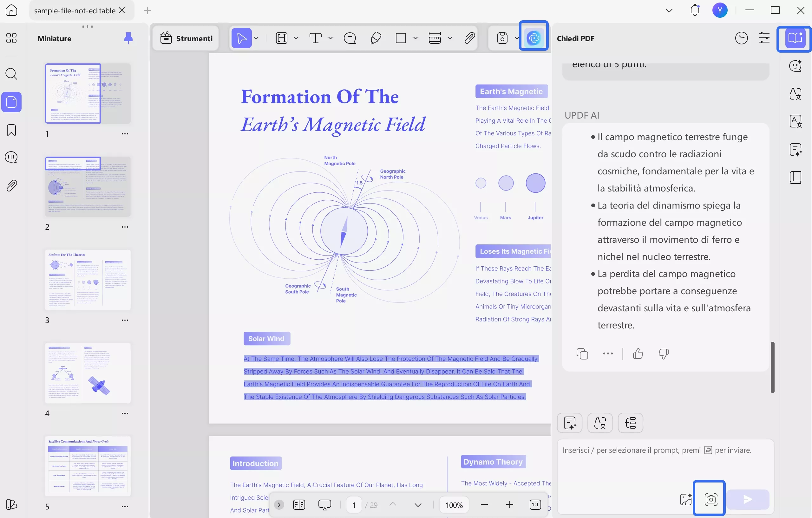The image size is (812, 518).
Task: Expand the measure tool dropdown arrow
Action: point(449,38)
